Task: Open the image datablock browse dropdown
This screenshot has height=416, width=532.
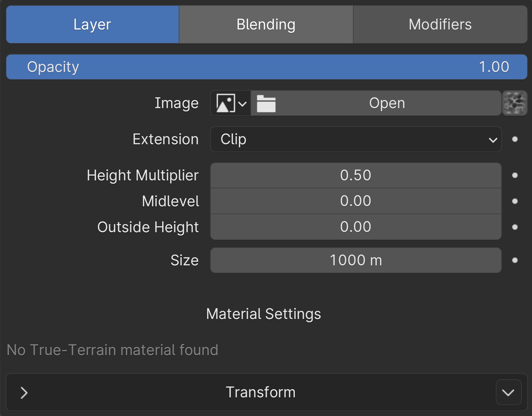Action: coord(231,103)
